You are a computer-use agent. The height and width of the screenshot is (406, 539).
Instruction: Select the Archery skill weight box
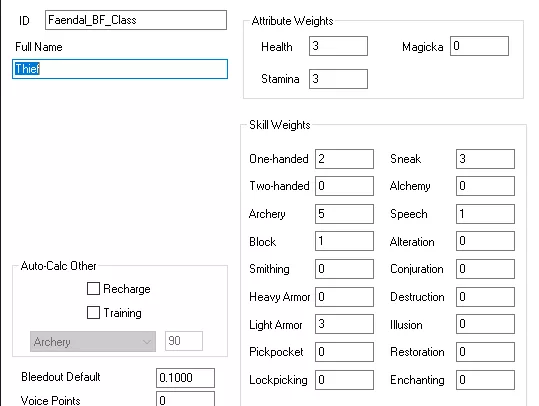coord(344,214)
